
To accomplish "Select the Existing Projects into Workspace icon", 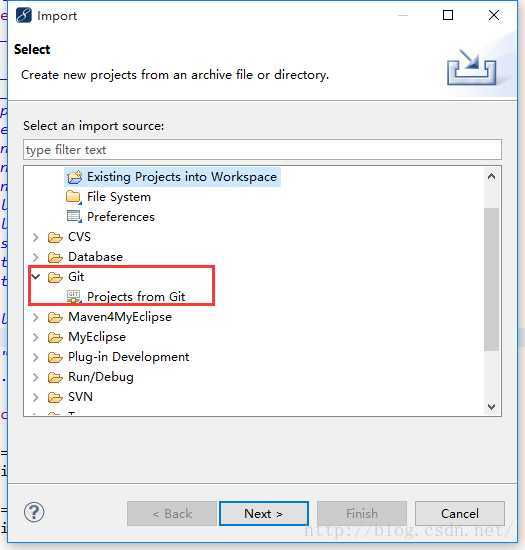I will (x=74, y=177).
